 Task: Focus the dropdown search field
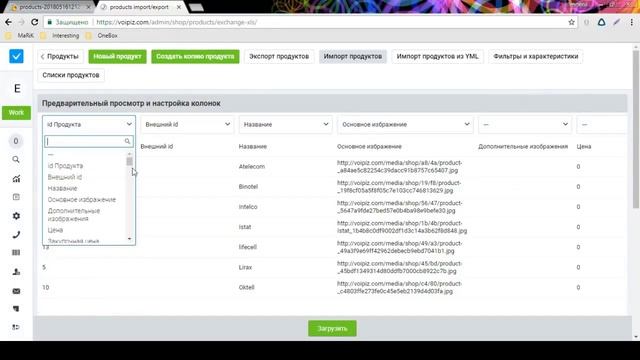click(x=89, y=141)
